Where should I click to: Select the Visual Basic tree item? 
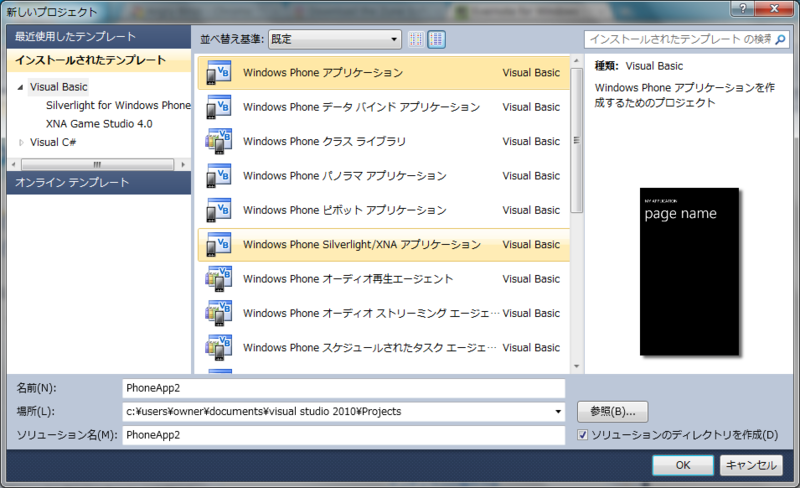[x=59, y=87]
